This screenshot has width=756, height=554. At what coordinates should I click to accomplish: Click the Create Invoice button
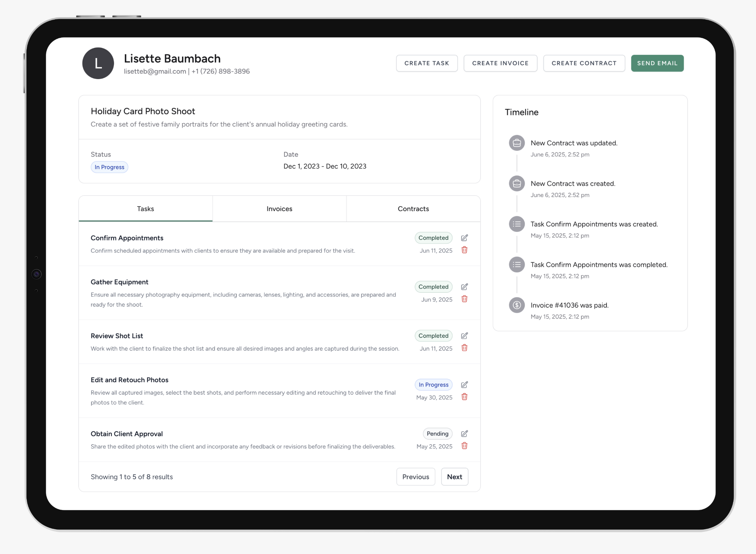pyautogui.click(x=500, y=63)
